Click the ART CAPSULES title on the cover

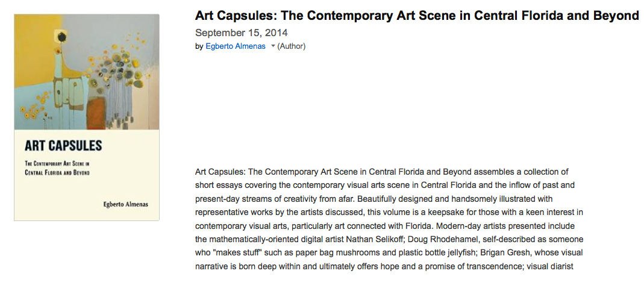click(63, 146)
